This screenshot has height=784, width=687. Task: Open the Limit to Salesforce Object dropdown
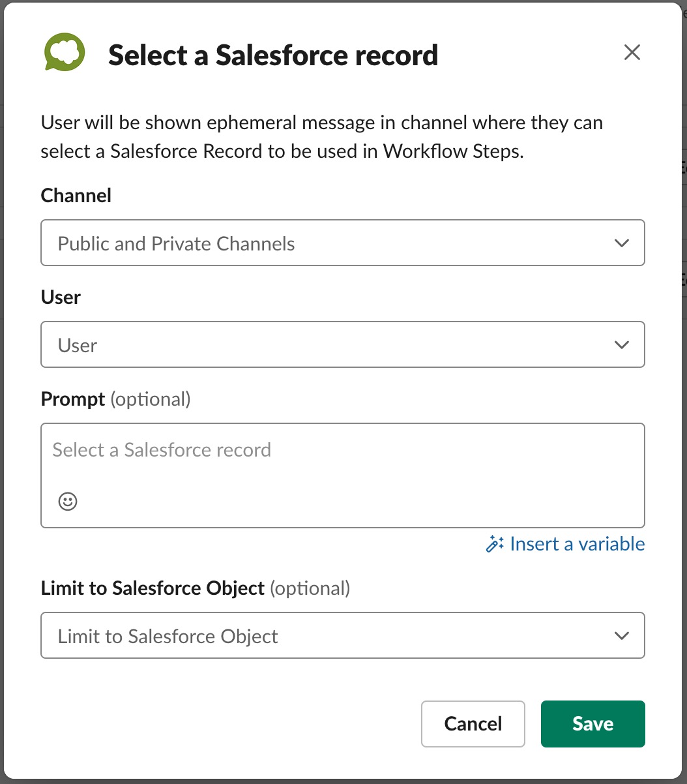(x=343, y=635)
